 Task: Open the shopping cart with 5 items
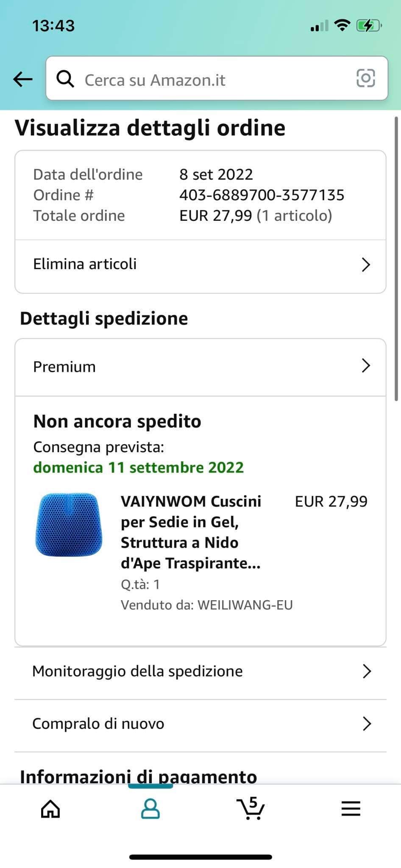[251, 808]
